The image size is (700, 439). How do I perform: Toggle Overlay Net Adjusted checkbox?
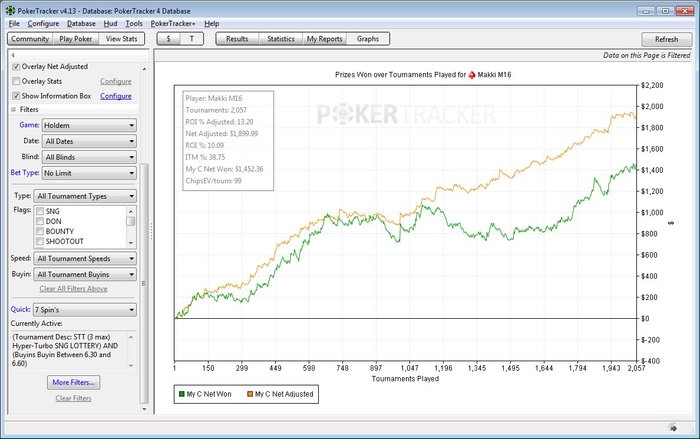[x=16, y=67]
